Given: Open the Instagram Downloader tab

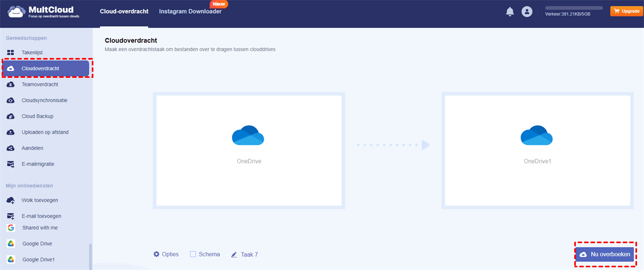Looking at the screenshot, I should 190,11.
